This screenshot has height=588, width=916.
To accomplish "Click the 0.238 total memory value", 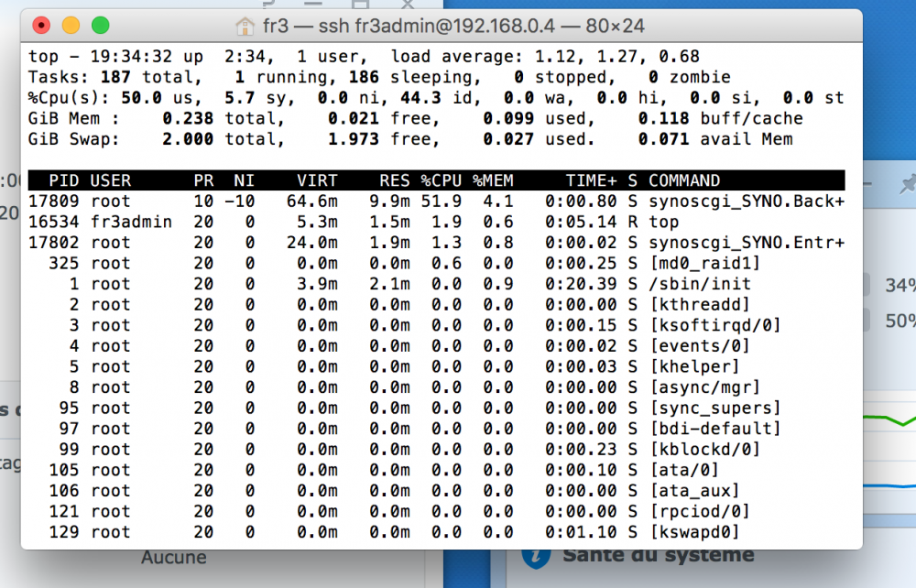I will click(x=188, y=118).
